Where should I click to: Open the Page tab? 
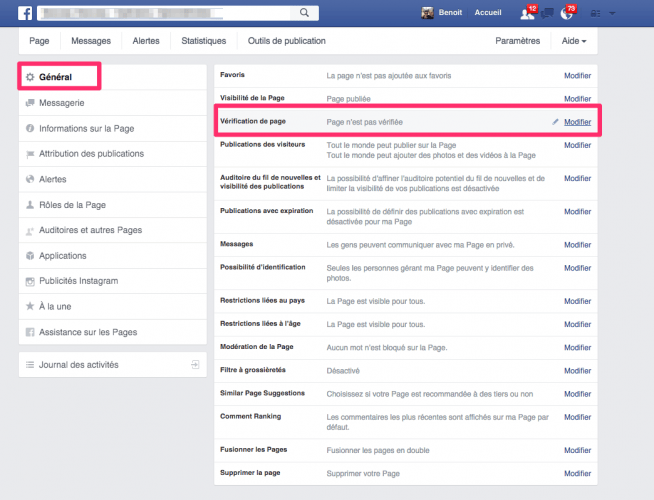39,41
